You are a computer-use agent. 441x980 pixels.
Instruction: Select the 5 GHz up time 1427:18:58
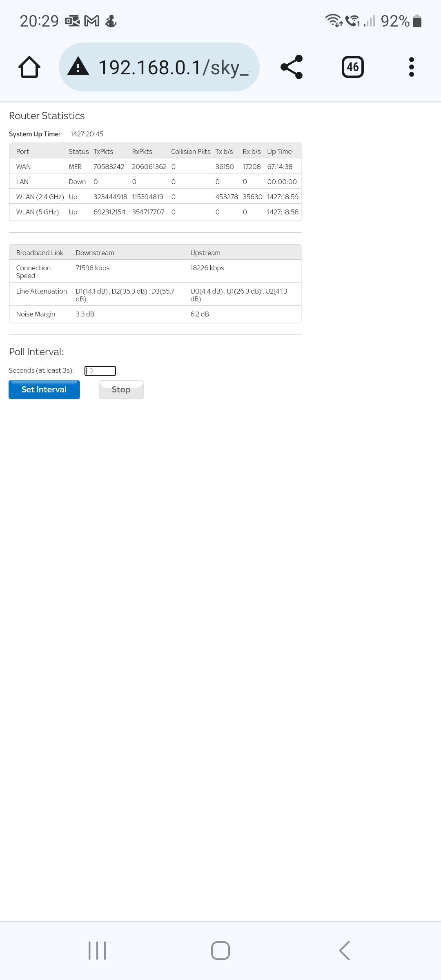tap(283, 212)
